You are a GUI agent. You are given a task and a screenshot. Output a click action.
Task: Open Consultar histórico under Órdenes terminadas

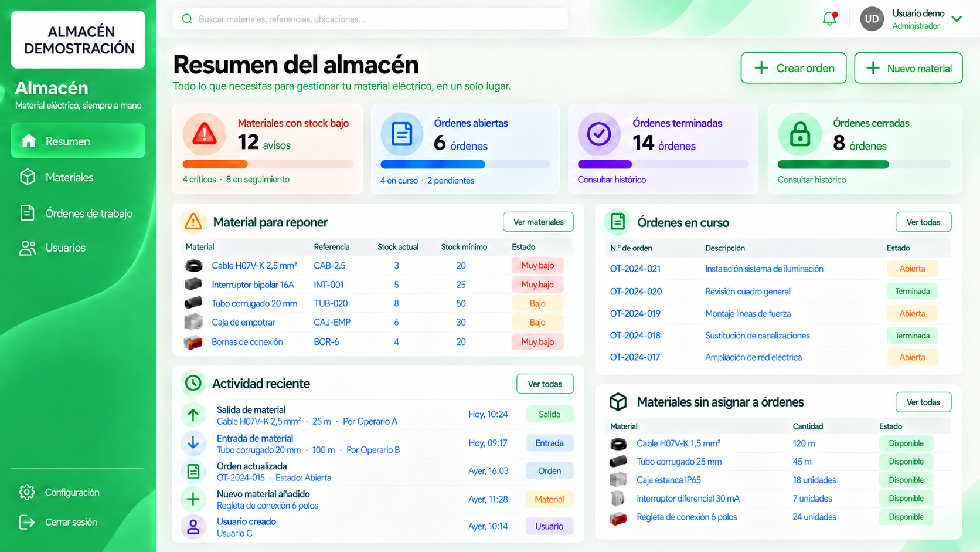coord(612,180)
